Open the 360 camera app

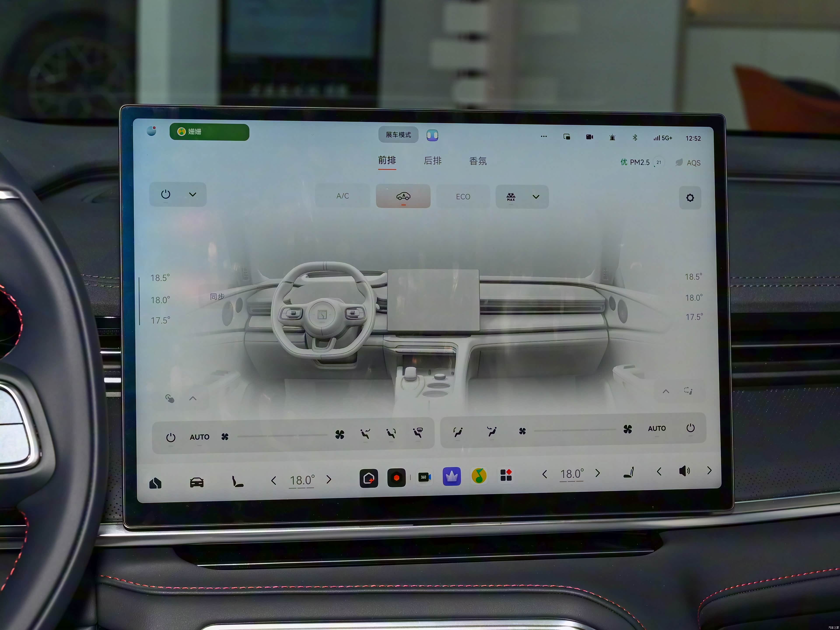[424, 477]
